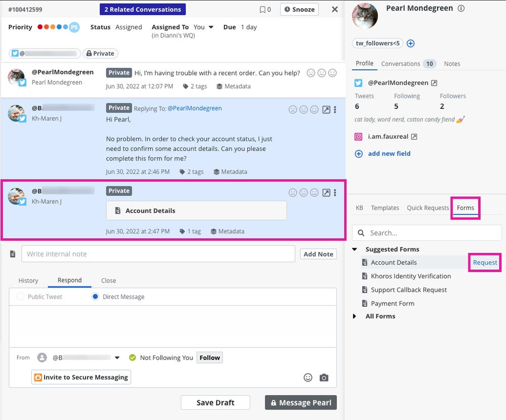
Task: Click the internal note document icon
Action: click(13, 254)
